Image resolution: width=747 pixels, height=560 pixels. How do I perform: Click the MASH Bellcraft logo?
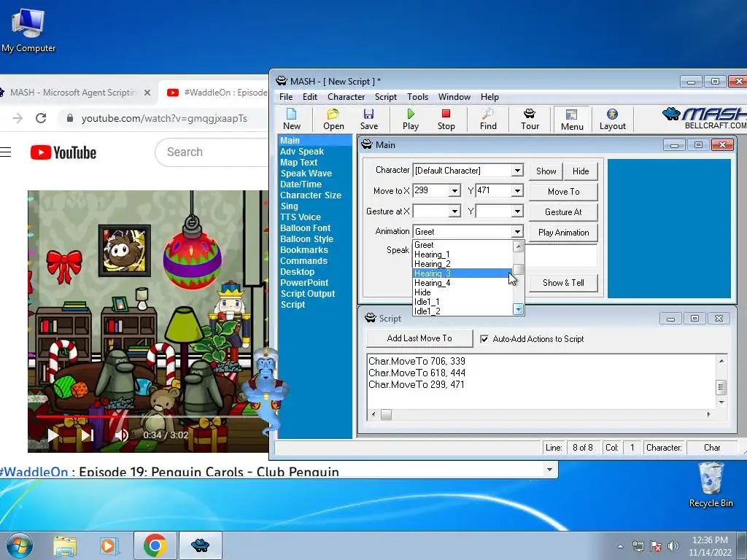click(x=704, y=117)
